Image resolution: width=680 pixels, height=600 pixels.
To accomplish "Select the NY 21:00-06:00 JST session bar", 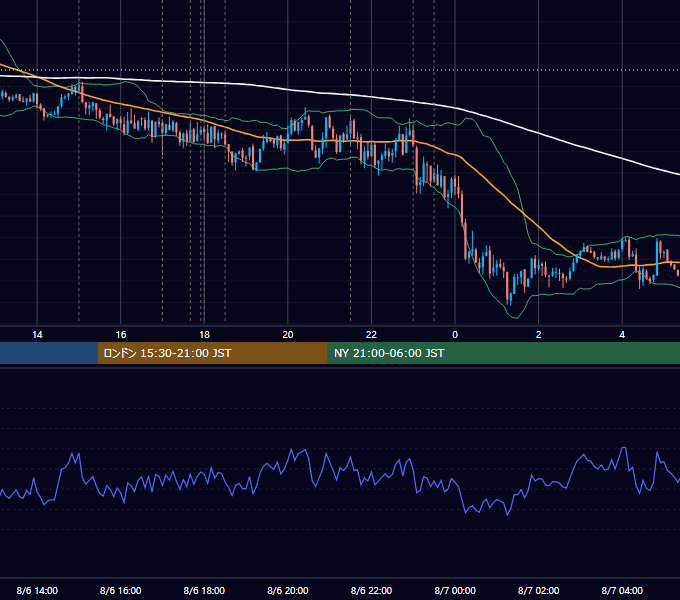I will (503, 353).
